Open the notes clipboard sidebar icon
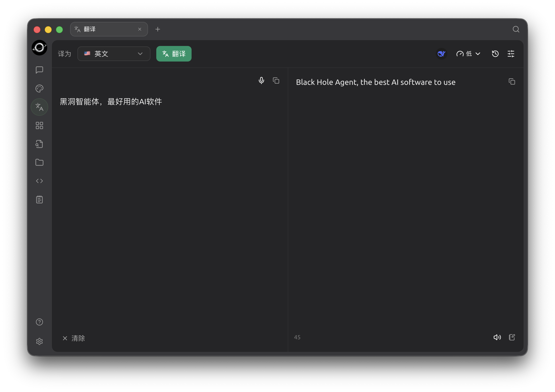The height and width of the screenshot is (392, 555). pos(39,199)
